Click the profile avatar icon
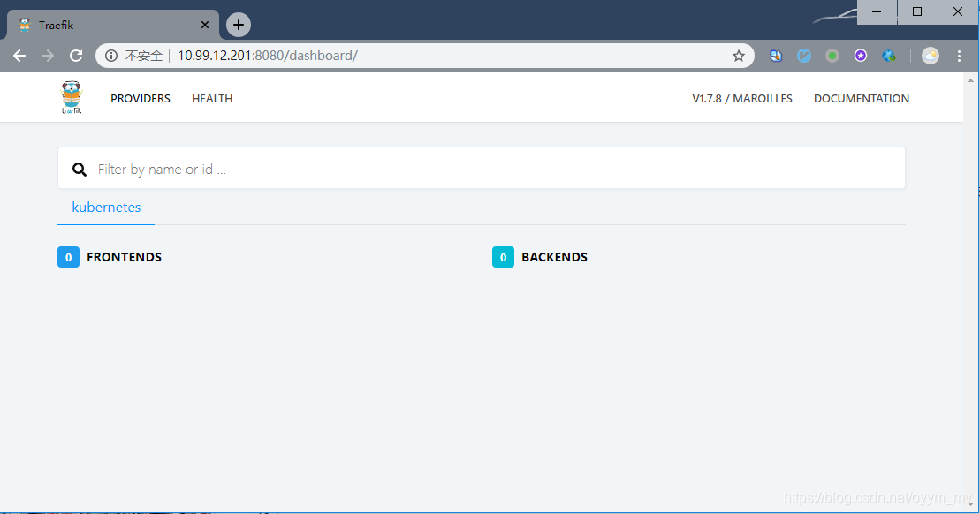 930,56
